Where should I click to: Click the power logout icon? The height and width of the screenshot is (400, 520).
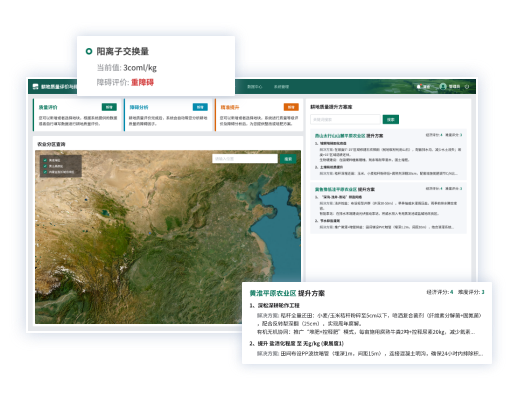tap(467, 87)
